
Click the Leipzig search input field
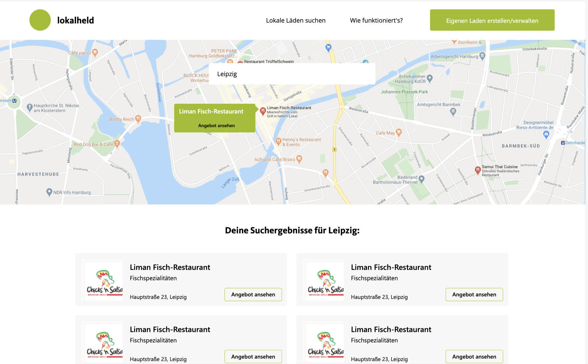pyautogui.click(x=292, y=74)
